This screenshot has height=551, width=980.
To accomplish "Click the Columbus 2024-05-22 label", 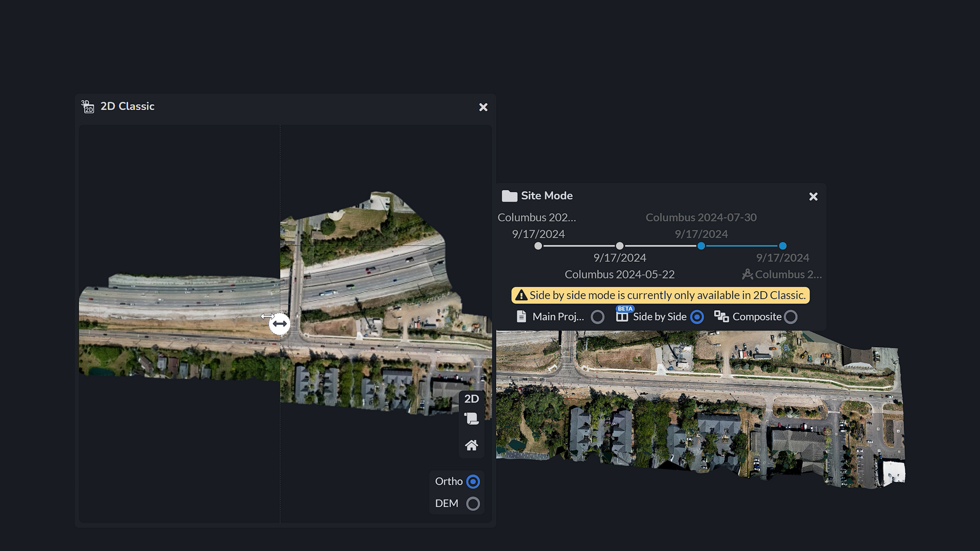I will click(x=619, y=274).
